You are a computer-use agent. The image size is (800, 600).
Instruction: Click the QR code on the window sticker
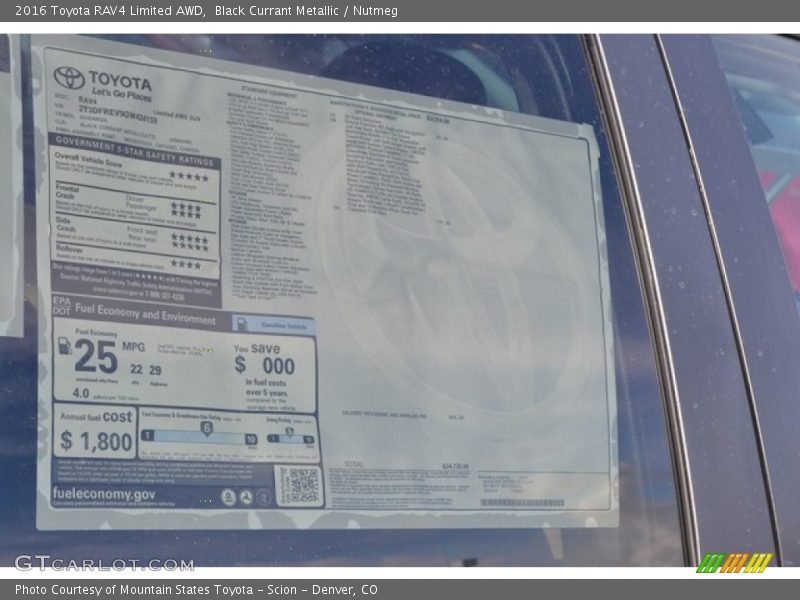304,485
